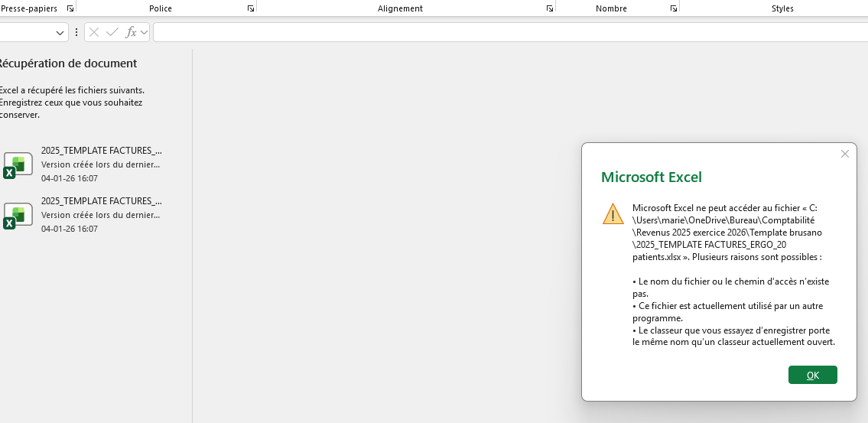Open Nombre group dialog launcher
Image resolution: width=868 pixels, height=423 pixels.
(x=674, y=8)
